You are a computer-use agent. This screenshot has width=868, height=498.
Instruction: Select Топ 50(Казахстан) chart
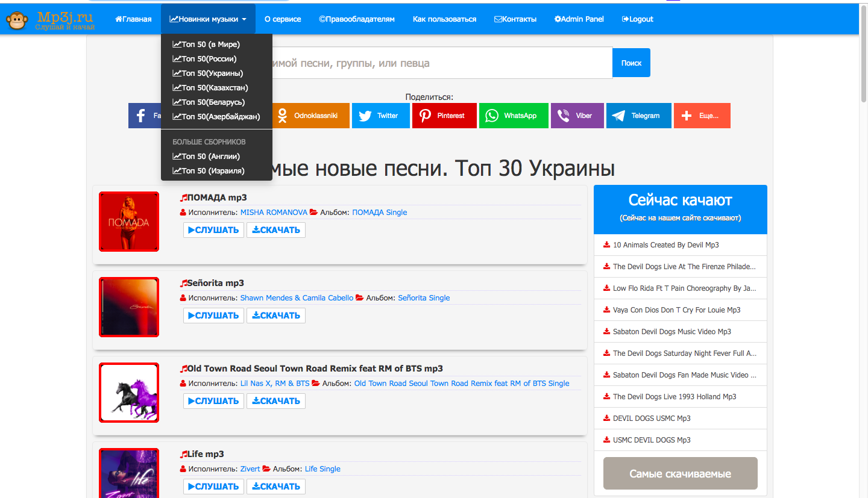pos(210,88)
